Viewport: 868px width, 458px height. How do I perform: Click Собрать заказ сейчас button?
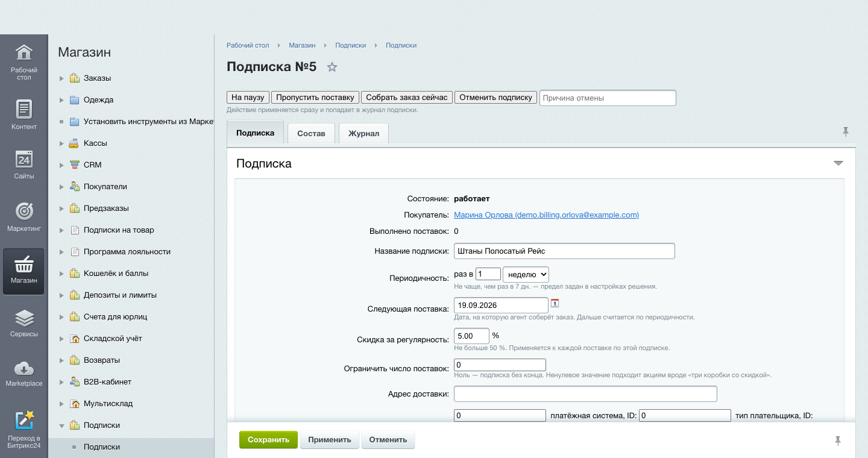[407, 97]
